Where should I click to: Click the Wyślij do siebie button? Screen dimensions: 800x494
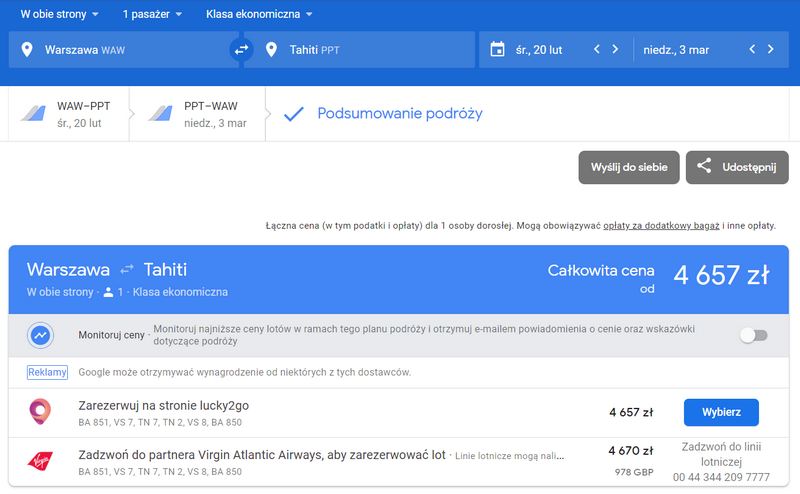[x=629, y=167]
